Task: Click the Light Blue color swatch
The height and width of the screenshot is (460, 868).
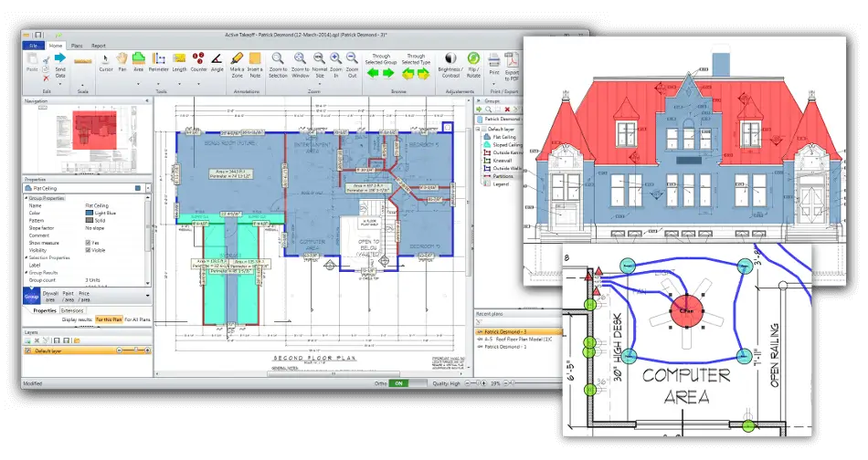Action: coord(90,213)
